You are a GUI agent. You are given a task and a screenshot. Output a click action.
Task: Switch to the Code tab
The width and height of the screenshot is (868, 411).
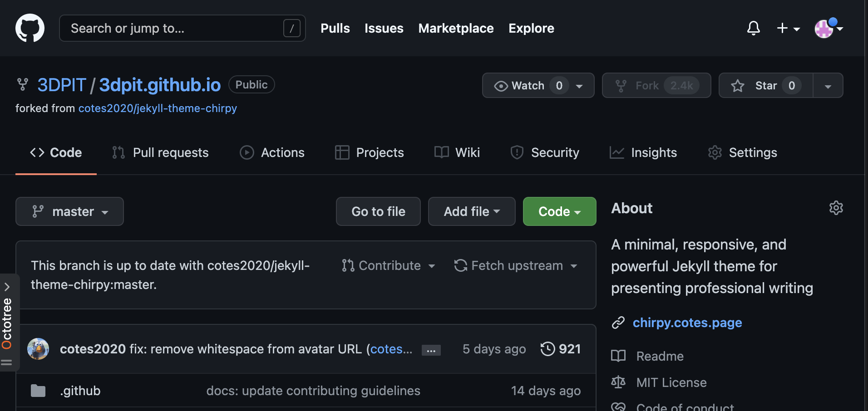[x=56, y=152]
